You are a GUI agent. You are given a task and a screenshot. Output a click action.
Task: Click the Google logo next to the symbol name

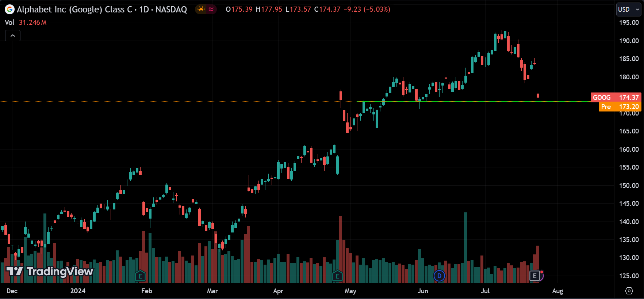(x=9, y=10)
